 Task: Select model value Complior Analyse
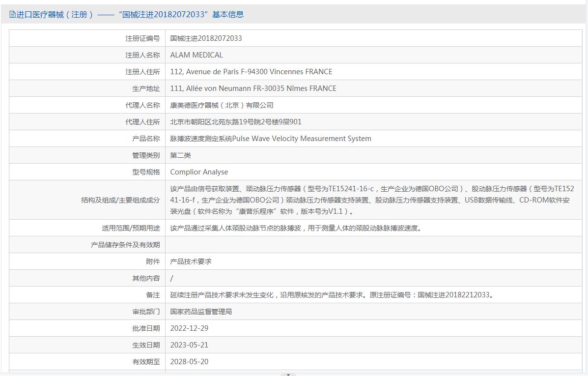pyautogui.click(x=199, y=172)
